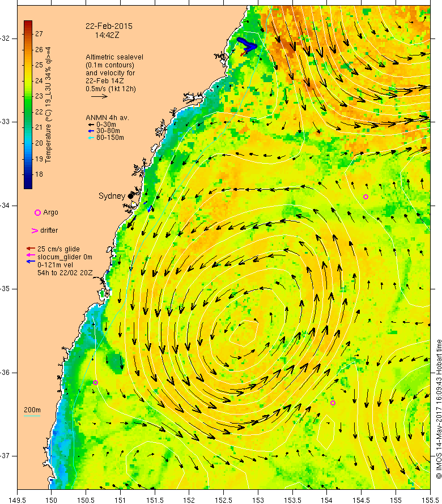
Task: Click the cyan 80-150m legend arrow
Action: [x=91, y=138]
